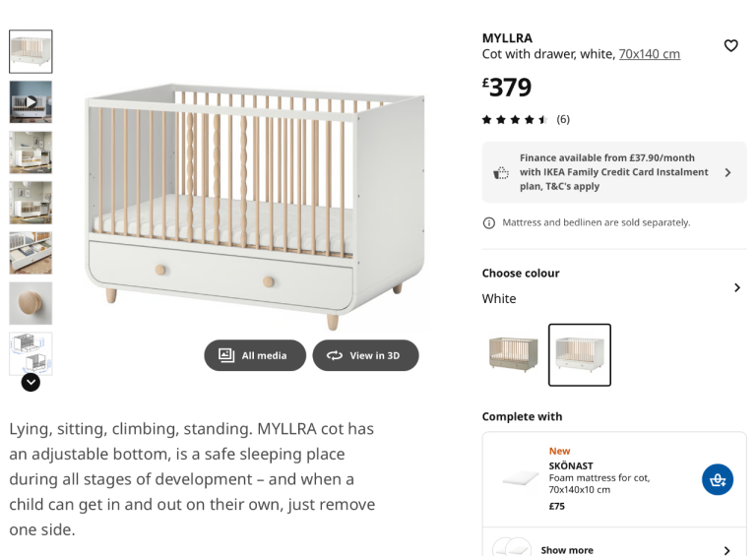Select the first cot thumbnail image
Image resolution: width=756 pixels, height=556 pixels.
tap(31, 51)
